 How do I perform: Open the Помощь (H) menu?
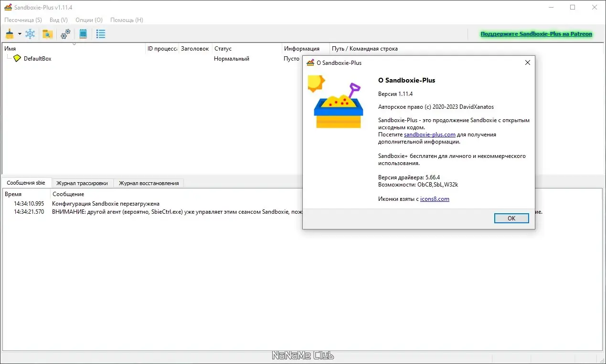pyautogui.click(x=127, y=20)
